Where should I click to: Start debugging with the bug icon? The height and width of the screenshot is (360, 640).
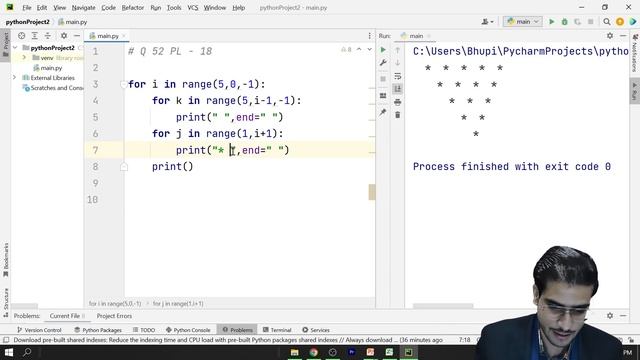564,22
